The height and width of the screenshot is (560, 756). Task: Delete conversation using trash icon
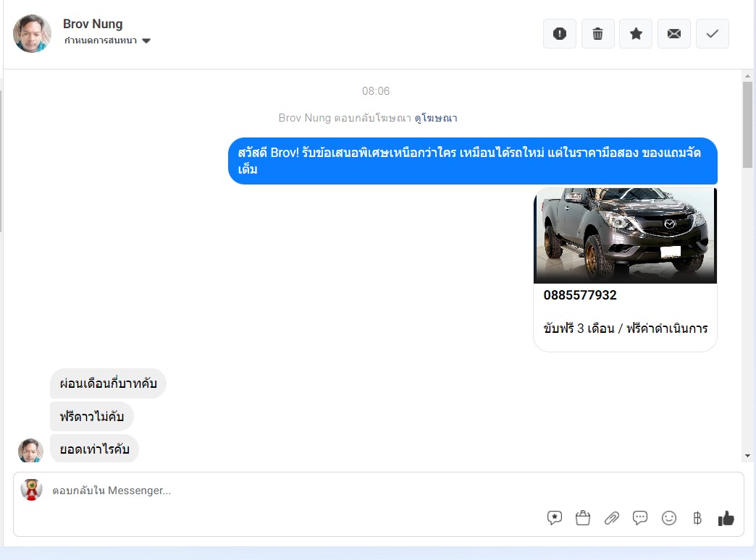click(x=598, y=34)
